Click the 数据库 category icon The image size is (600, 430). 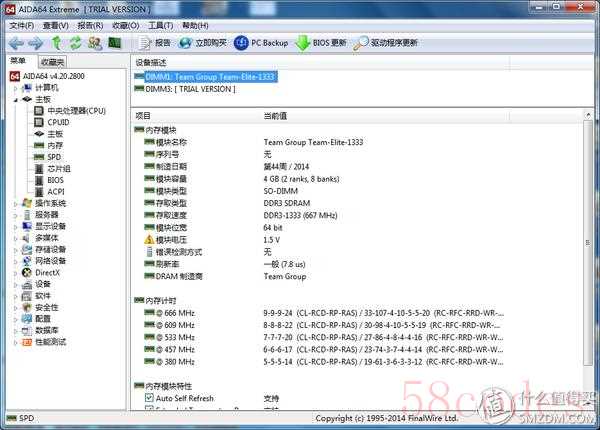click(x=27, y=330)
